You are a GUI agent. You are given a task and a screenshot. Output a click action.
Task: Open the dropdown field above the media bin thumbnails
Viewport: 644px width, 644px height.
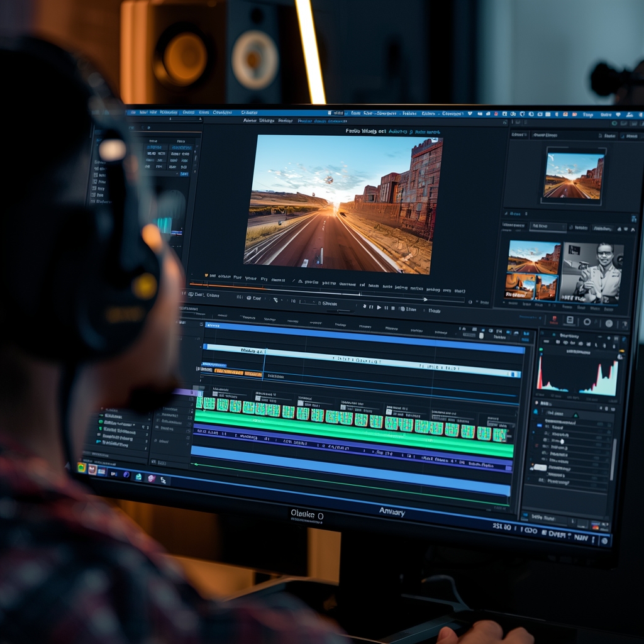pyautogui.click(x=548, y=226)
